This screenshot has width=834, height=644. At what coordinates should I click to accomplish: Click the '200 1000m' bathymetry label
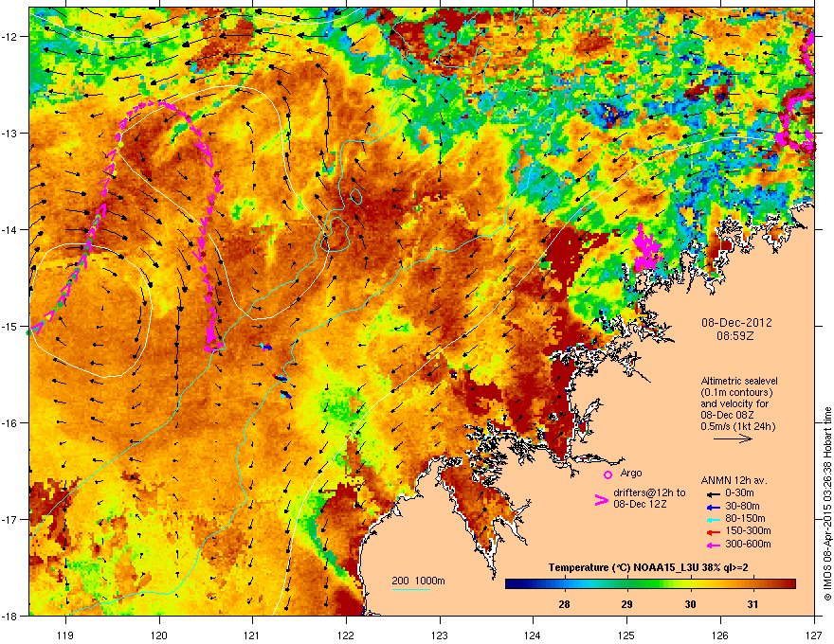[x=418, y=581]
